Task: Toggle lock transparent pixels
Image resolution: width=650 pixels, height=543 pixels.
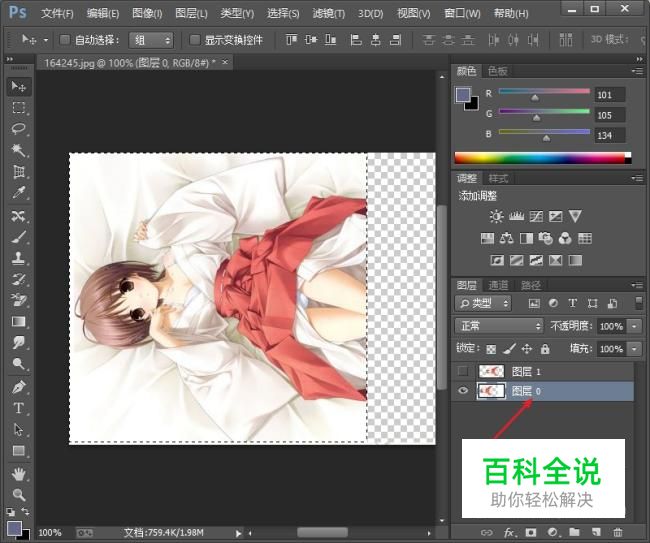Action: pos(491,349)
